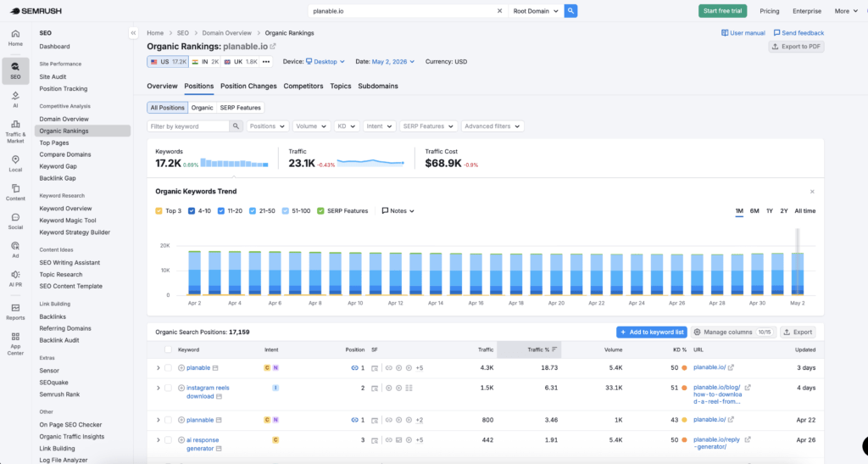Image resolution: width=868 pixels, height=464 pixels.
Task: Open the Device Desktop dropdown
Action: point(325,61)
